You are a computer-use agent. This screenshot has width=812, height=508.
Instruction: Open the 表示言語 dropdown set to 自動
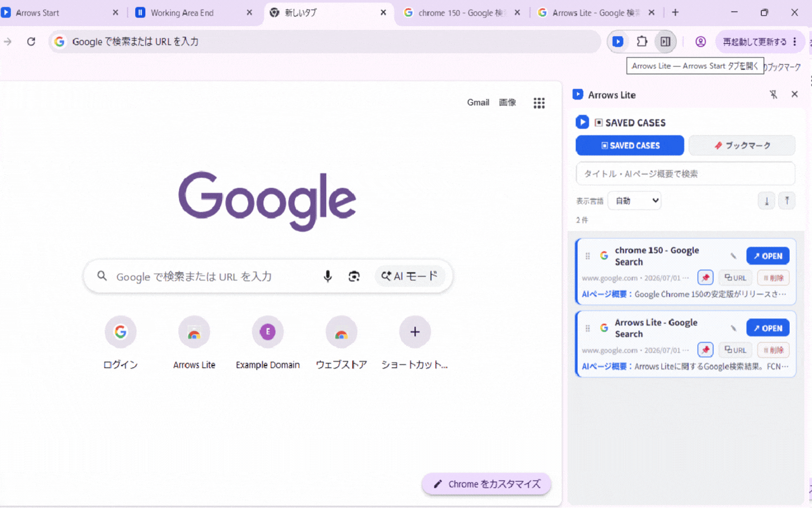[x=634, y=201]
